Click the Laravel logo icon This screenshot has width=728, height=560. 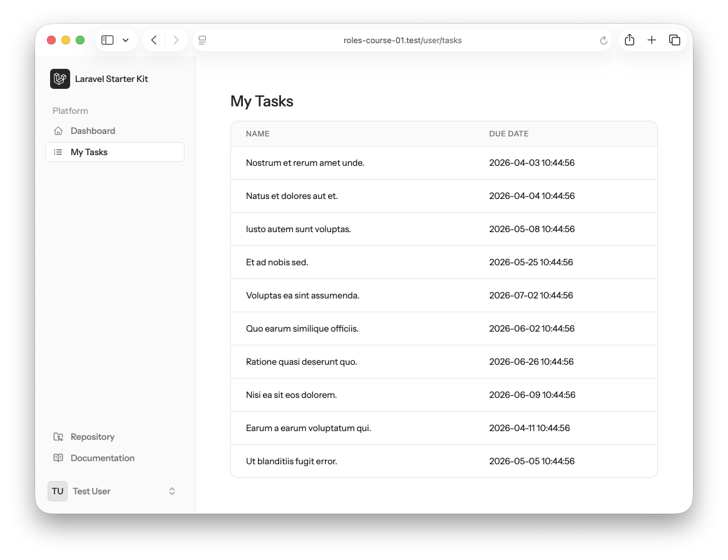(60, 79)
